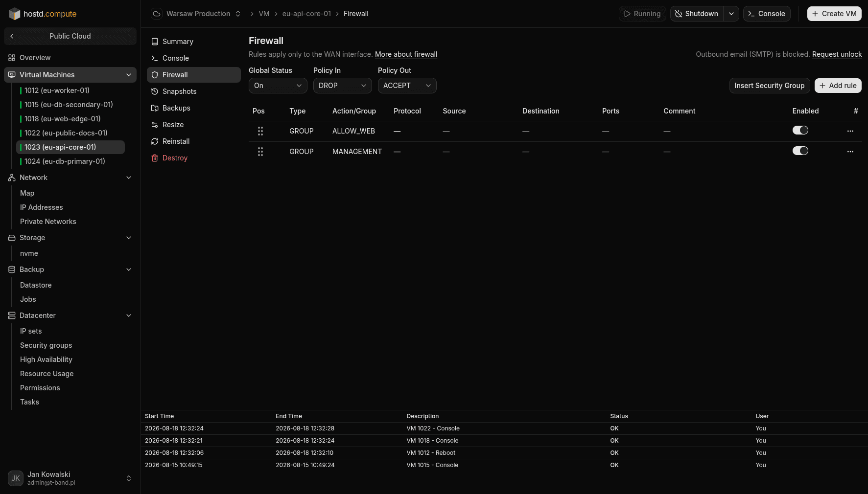Disable the MANAGEMENT group rule toggle
Image resolution: width=868 pixels, height=494 pixels.
pyautogui.click(x=800, y=151)
